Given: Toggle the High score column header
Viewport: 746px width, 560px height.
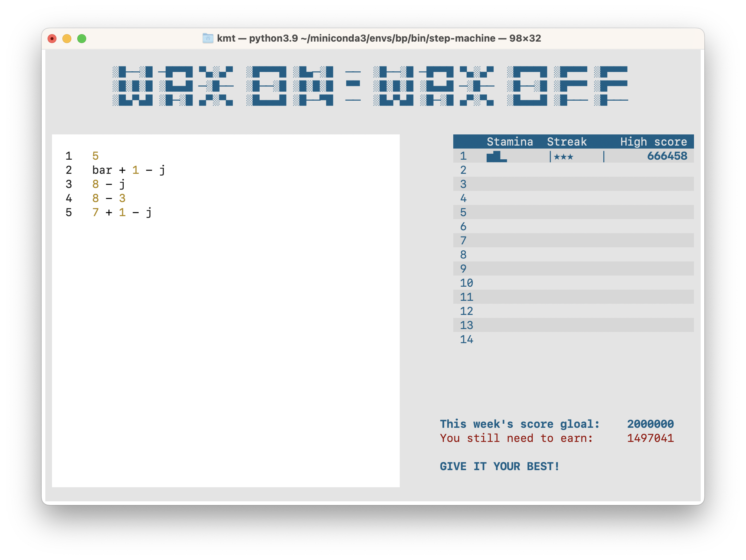Looking at the screenshot, I should 653,141.
